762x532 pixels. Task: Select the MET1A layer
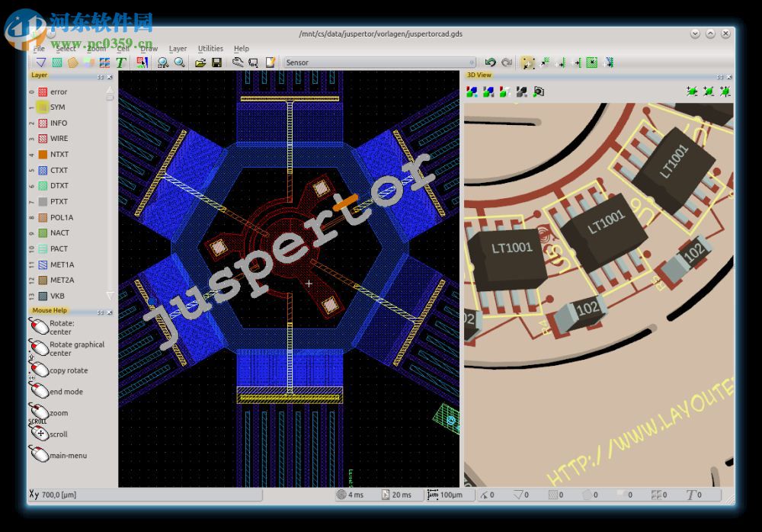[x=68, y=264]
